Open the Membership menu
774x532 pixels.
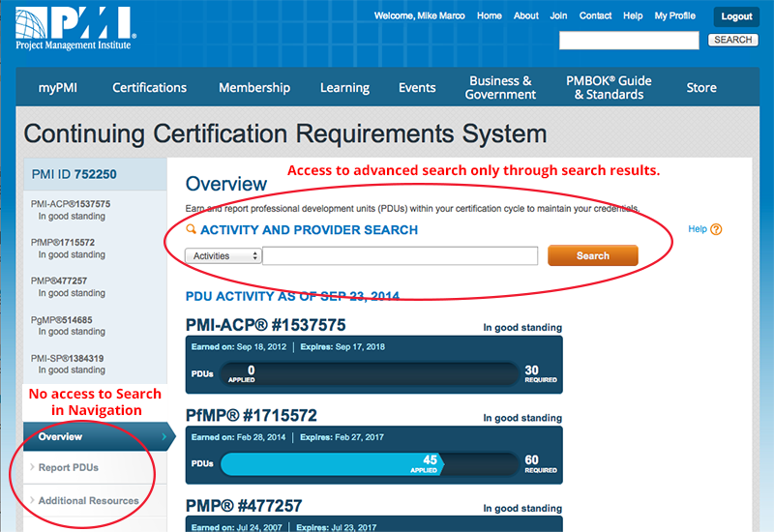(254, 88)
